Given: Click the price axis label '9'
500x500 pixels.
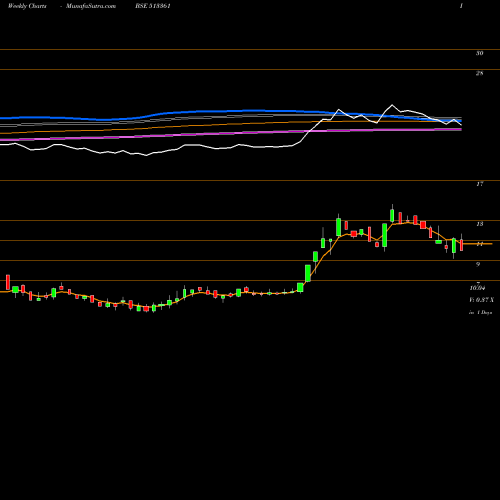Looking at the screenshot, I should pyautogui.click(x=478, y=264).
